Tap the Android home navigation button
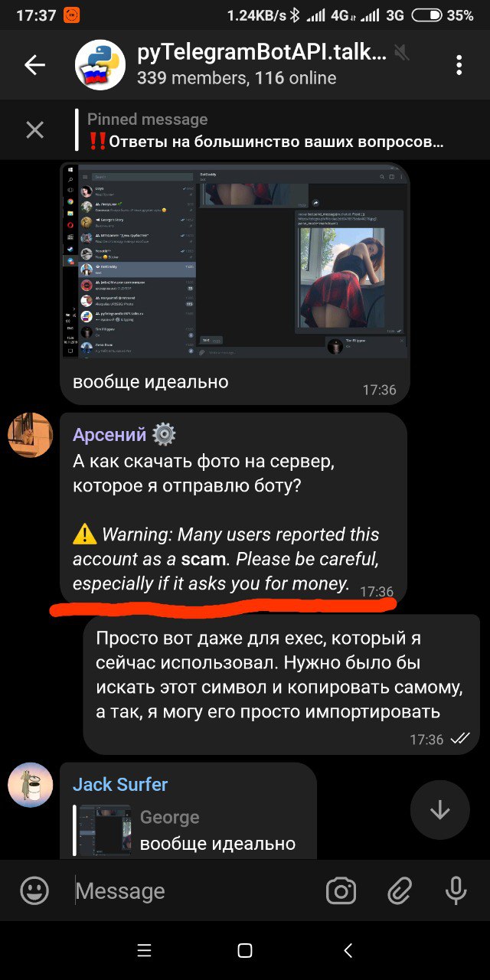This screenshot has width=490, height=980. [245, 950]
